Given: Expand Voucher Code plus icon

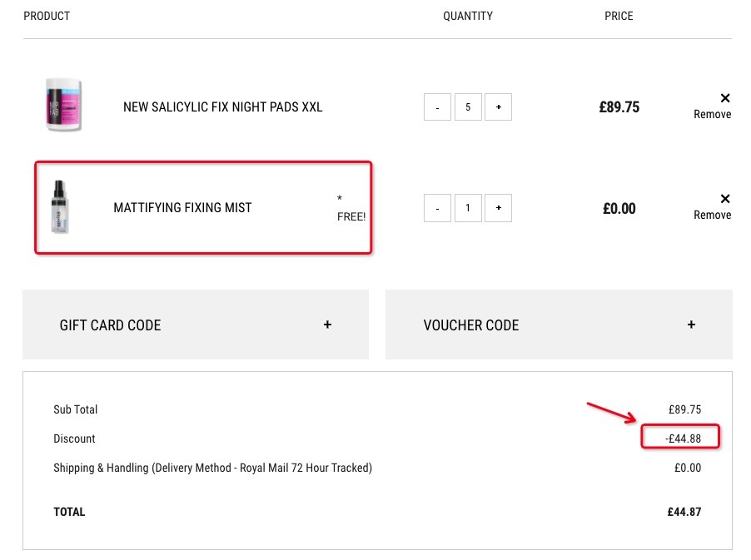Looking at the screenshot, I should (691, 325).
